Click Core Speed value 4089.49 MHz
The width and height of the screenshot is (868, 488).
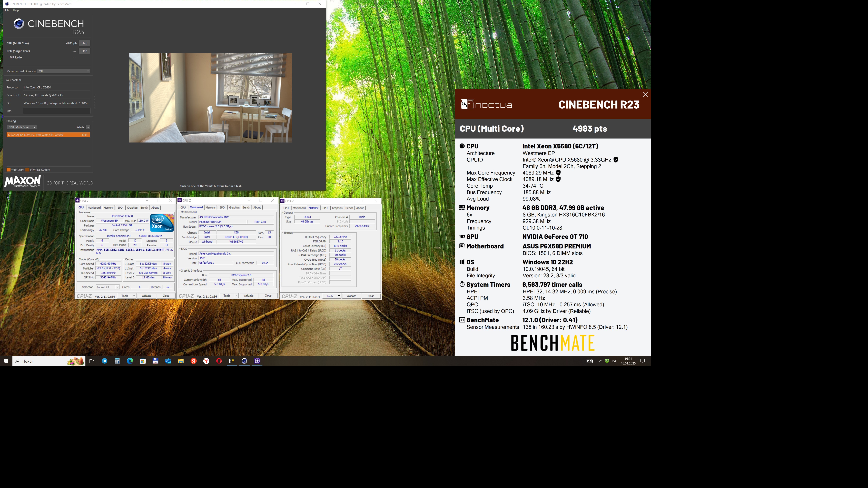coord(108,264)
